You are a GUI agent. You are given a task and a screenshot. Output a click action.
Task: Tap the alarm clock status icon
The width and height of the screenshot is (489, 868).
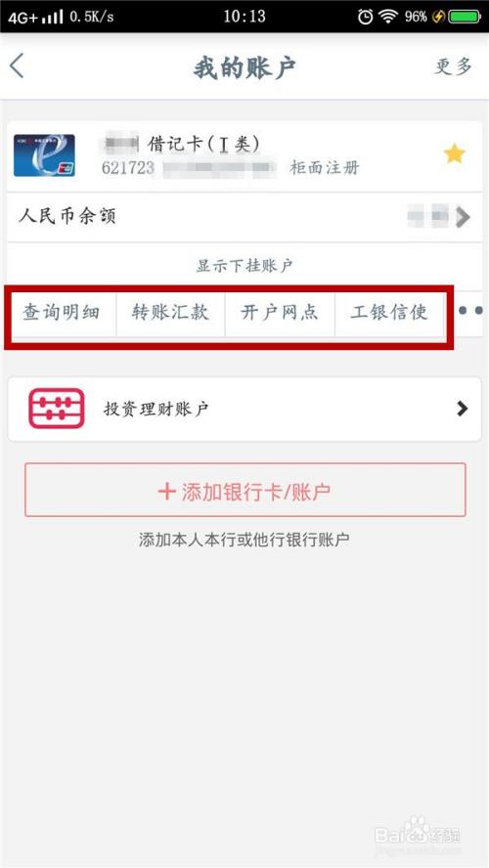click(x=365, y=17)
